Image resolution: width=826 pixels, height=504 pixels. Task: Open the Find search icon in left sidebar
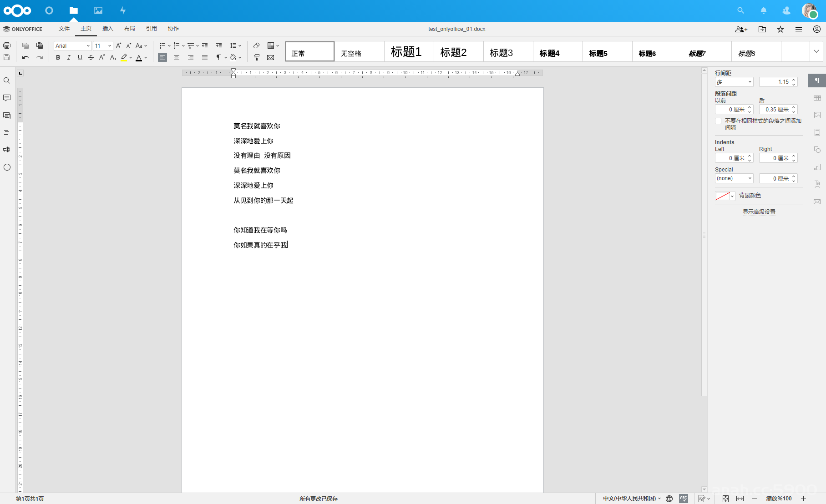(x=7, y=81)
